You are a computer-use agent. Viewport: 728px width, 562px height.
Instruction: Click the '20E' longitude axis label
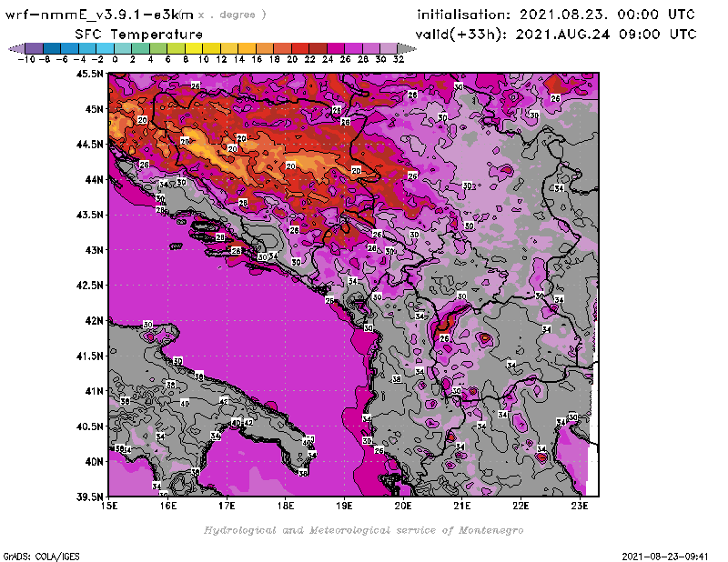pos(403,506)
